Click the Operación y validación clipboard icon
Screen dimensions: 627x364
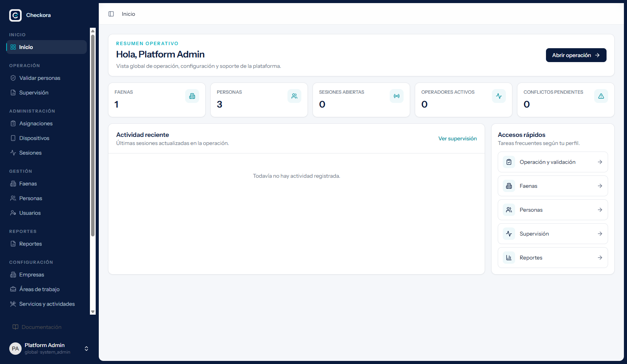(x=509, y=162)
